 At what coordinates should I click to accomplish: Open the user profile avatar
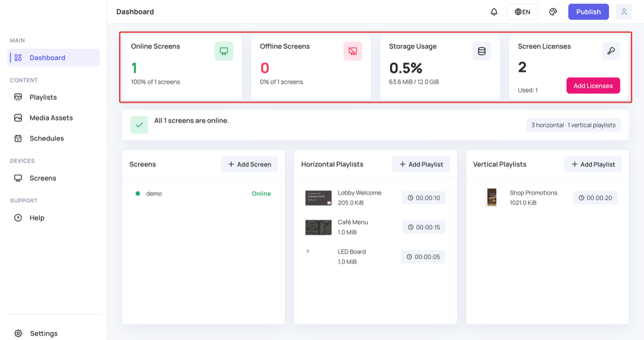624,12
